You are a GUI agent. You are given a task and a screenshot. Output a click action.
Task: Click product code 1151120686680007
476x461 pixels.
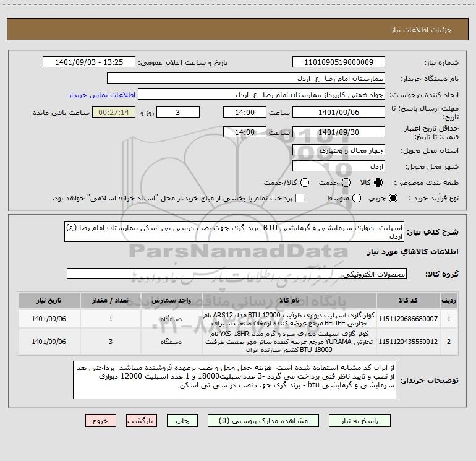coord(408,319)
